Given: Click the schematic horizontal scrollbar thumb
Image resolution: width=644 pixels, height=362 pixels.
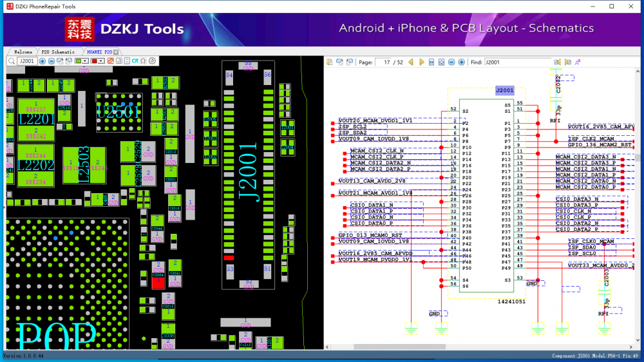Looking at the screenshot, I should pos(399,347).
